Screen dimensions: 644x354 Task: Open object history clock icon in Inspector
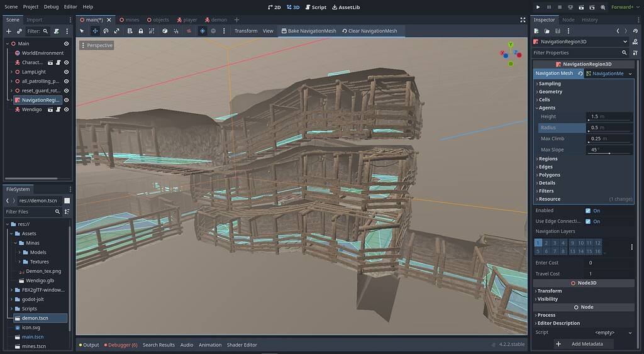tap(635, 31)
